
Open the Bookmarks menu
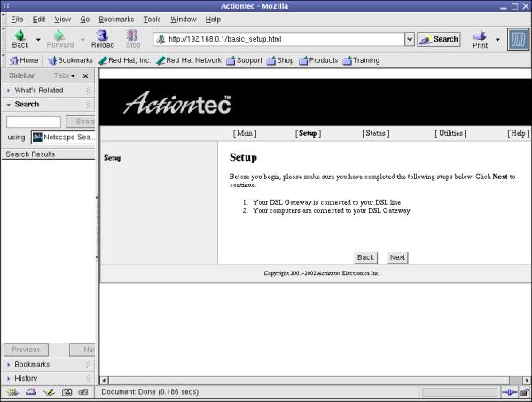[x=116, y=20]
